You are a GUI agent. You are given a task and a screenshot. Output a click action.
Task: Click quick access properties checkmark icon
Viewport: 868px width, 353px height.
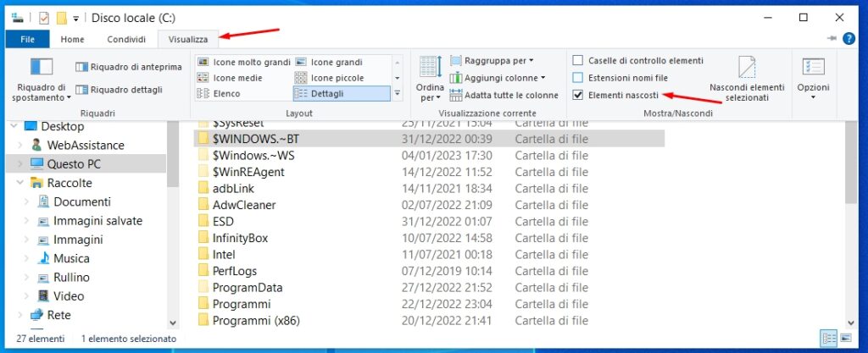click(44, 19)
